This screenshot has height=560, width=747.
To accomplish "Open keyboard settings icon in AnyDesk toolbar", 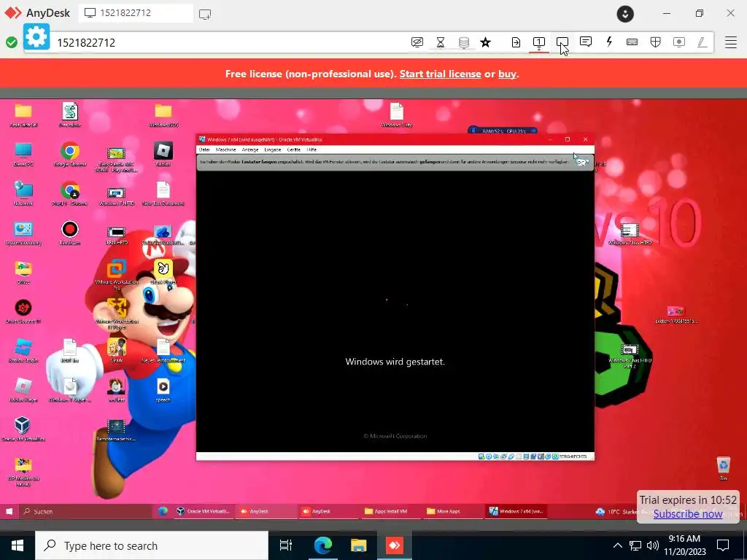I will tap(632, 42).
